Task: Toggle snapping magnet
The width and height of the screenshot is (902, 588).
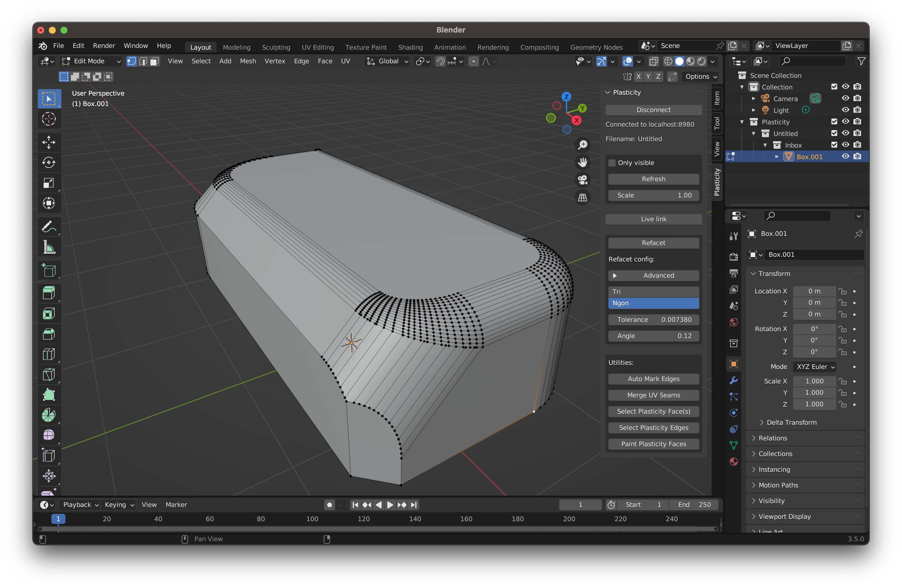Action: click(x=440, y=61)
